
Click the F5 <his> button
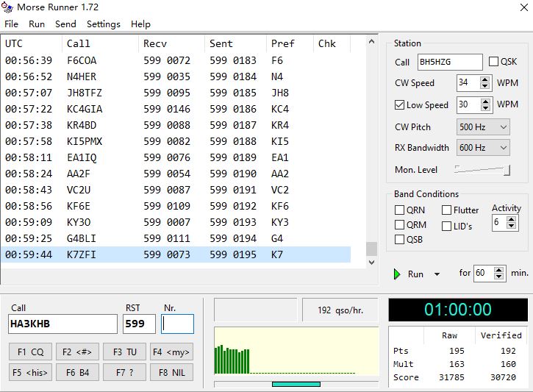click(31, 373)
